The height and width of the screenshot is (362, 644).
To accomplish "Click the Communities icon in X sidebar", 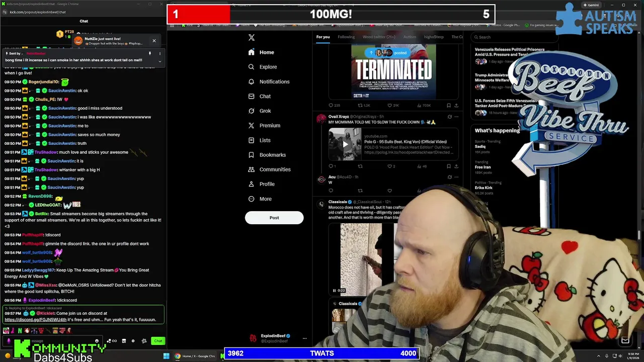I will click(251, 169).
